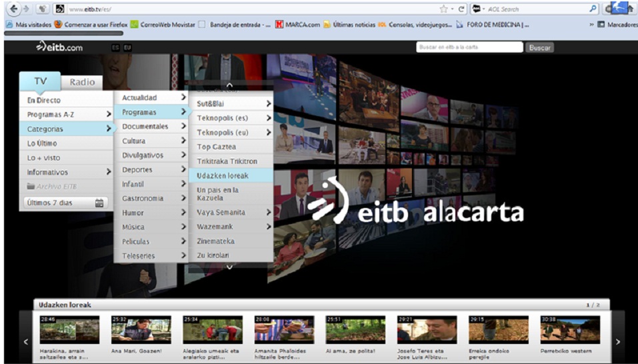Open the Ai ama, ze polita! video title

click(x=350, y=351)
